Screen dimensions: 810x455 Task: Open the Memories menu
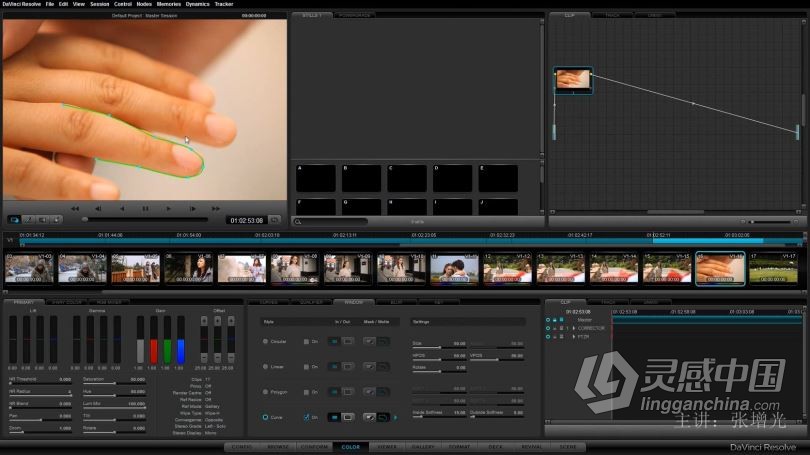168,4
